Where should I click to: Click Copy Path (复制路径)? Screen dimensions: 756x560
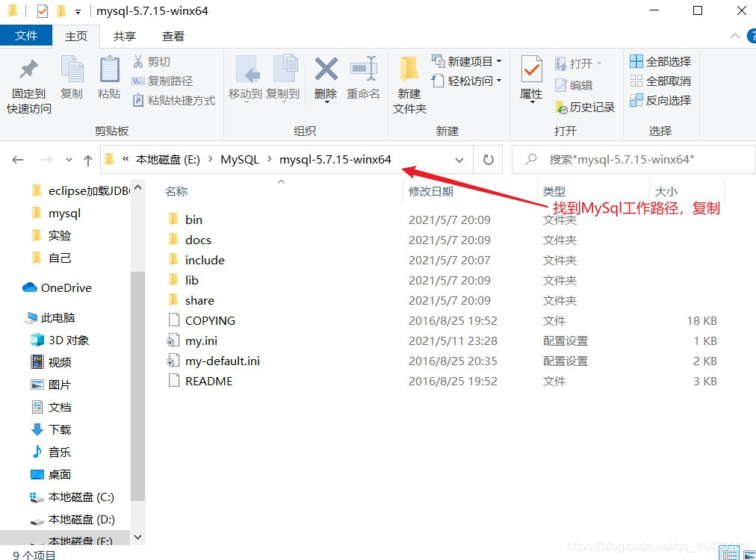(x=163, y=81)
